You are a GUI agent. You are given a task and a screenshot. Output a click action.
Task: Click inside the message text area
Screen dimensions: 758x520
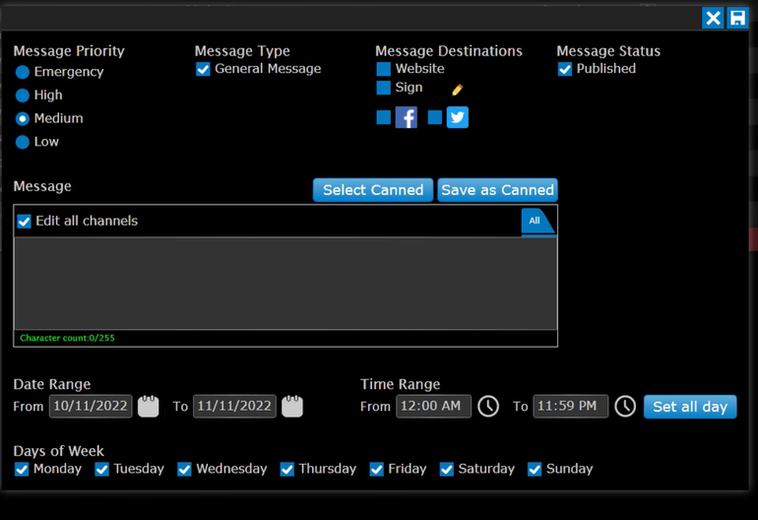pyautogui.click(x=285, y=284)
